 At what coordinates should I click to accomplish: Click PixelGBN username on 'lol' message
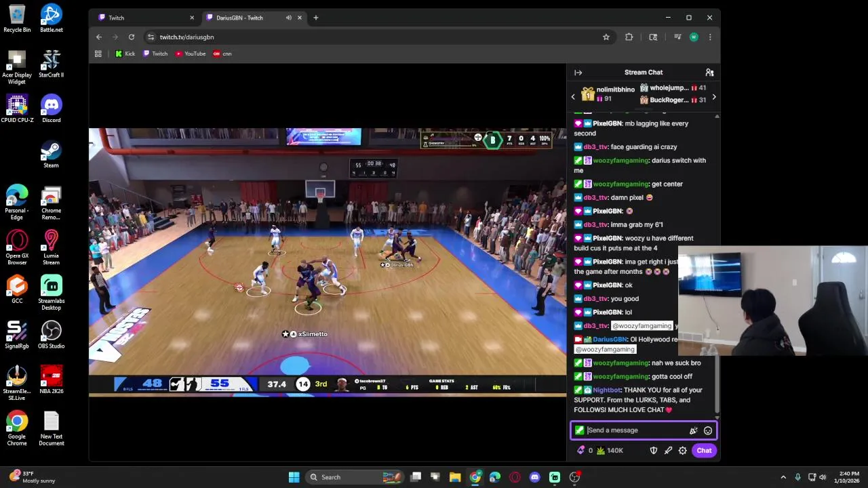[x=607, y=312]
